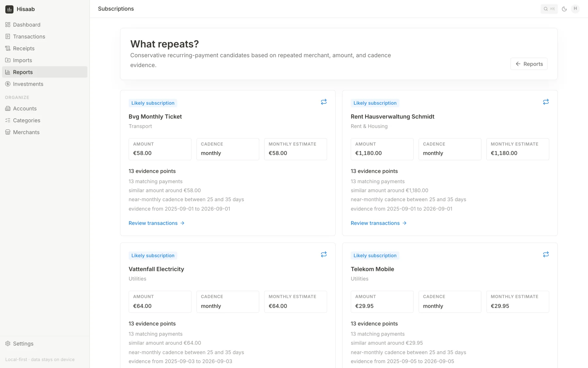This screenshot has height=368, width=588.
Task: Click the Transactions sidebar icon
Action: (x=8, y=36)
